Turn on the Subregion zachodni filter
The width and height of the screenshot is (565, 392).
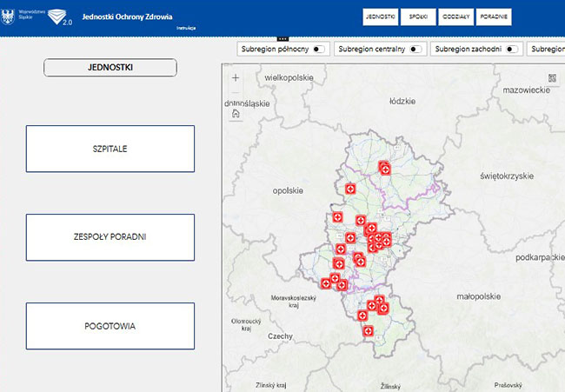pyautogui.click(x=512, y=50)
